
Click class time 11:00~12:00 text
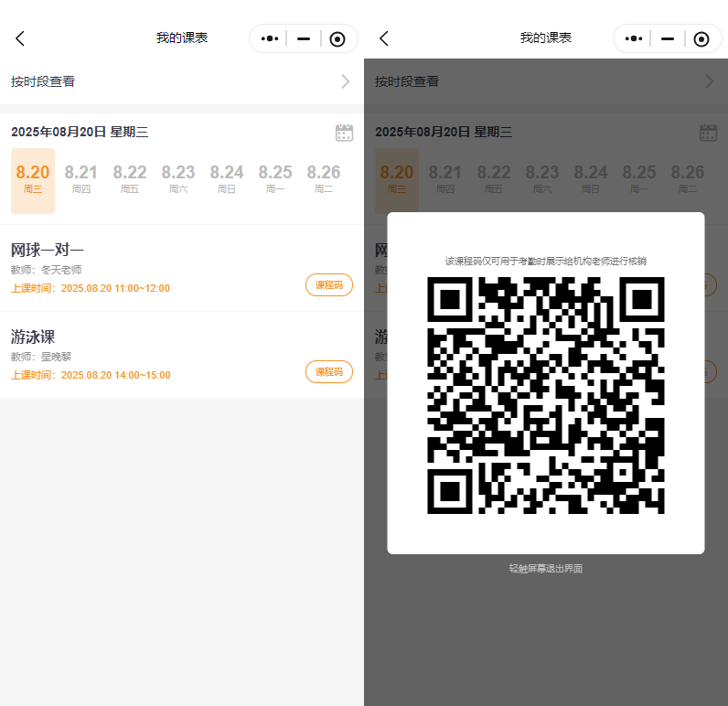pos(91,288)
